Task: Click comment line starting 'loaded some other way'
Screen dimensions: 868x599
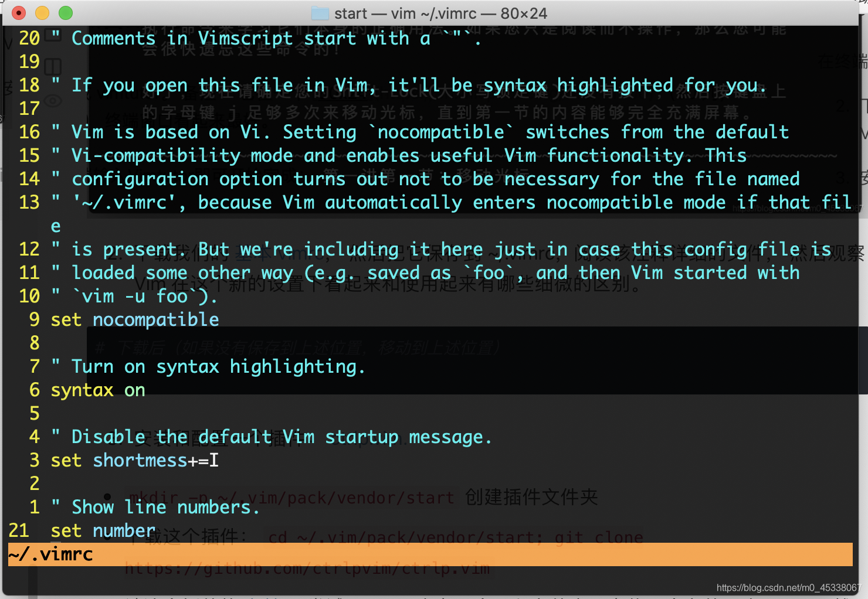Action: tap(425, 273)
